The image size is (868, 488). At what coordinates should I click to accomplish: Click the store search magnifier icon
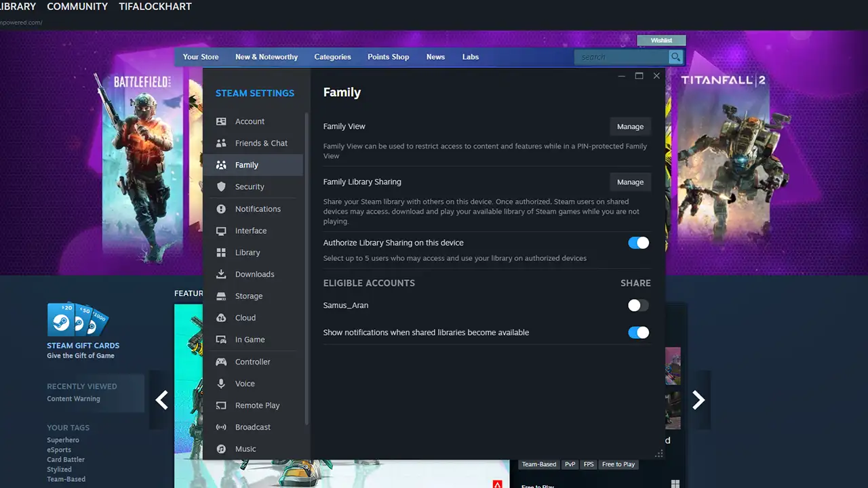coord(675,57)
